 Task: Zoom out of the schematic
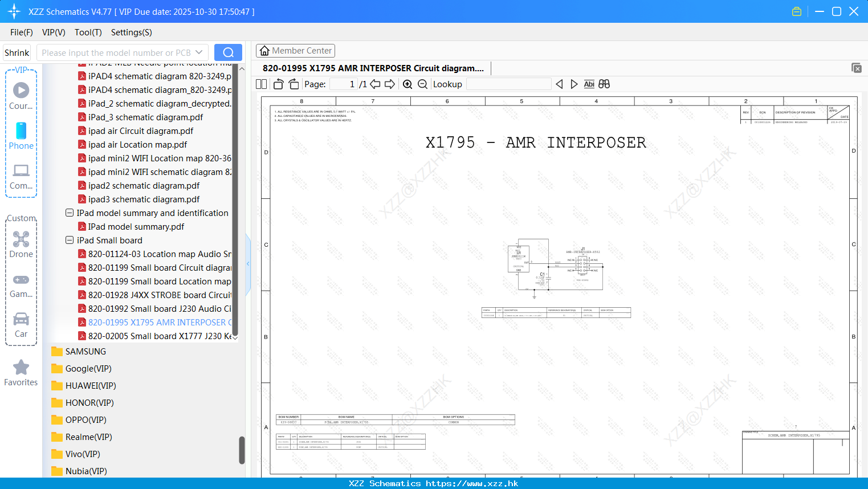pos(422,84)
